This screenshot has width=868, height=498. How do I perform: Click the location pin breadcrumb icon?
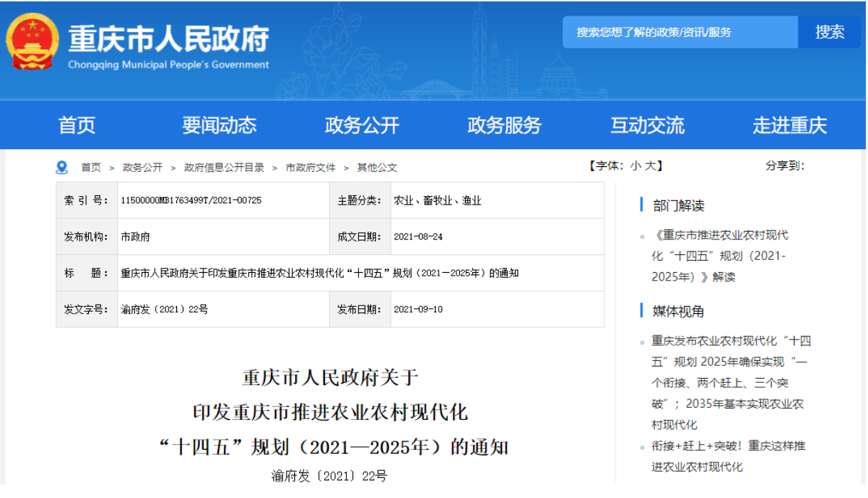coord(62,167)
